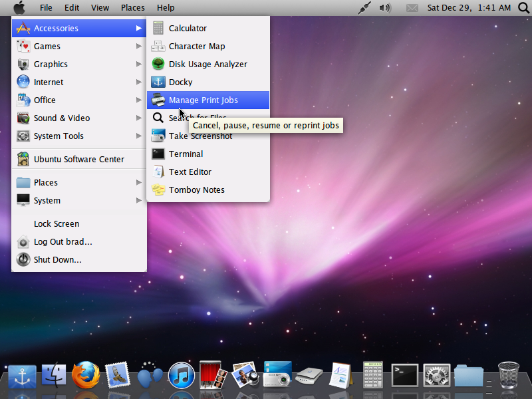Open the search magnifier in top bar
Screen dimensions: 532x399
[524, 7]
